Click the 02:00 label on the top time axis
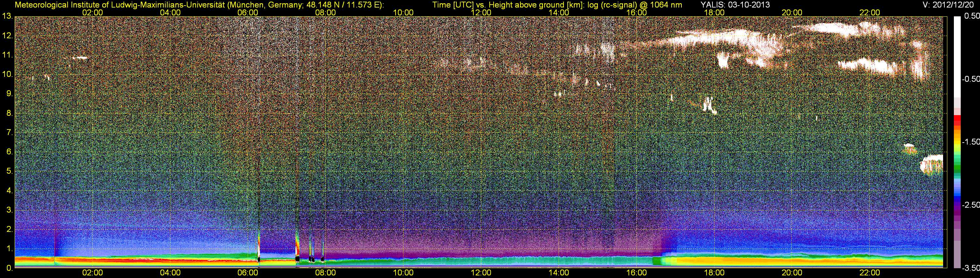980x278 pixels. (x=92, y=12)
